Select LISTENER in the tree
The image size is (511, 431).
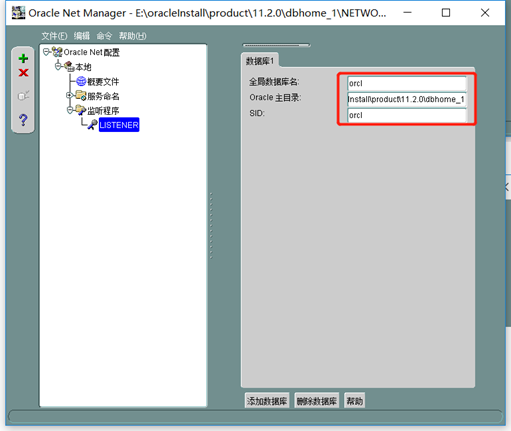click(x=119, y=125)
